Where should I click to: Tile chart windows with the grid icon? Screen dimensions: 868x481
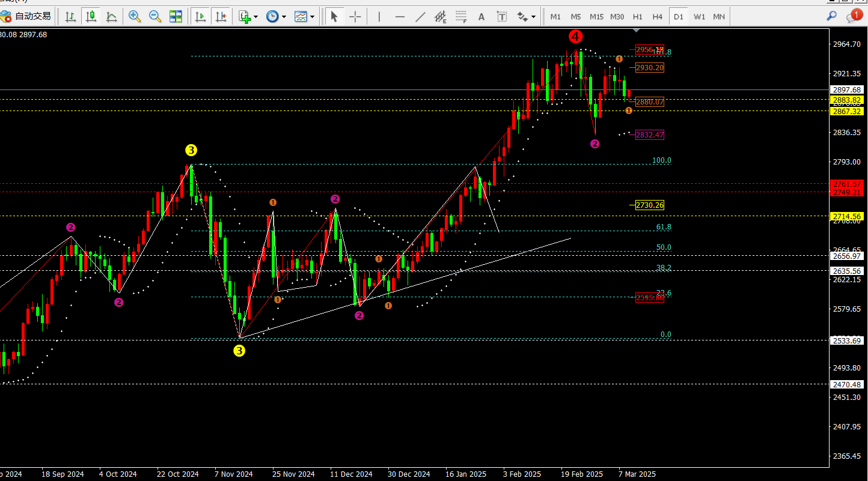[176, 16]
